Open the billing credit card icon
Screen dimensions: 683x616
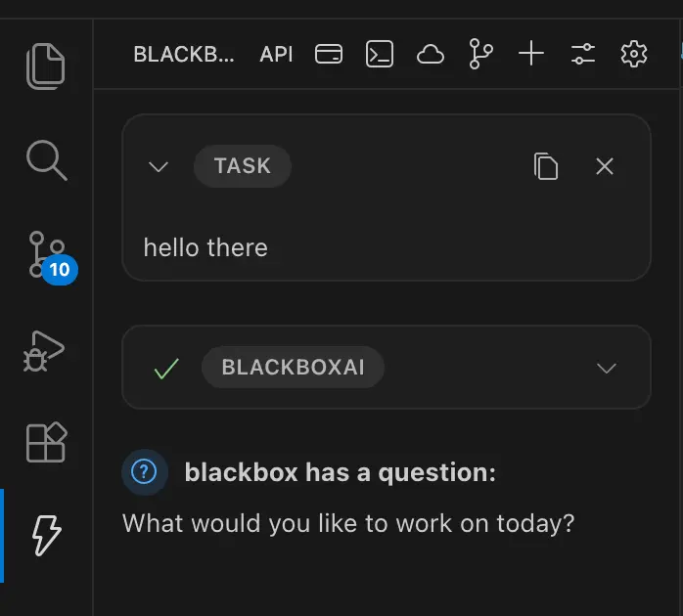pyautogui.click(x=329, y=54)
